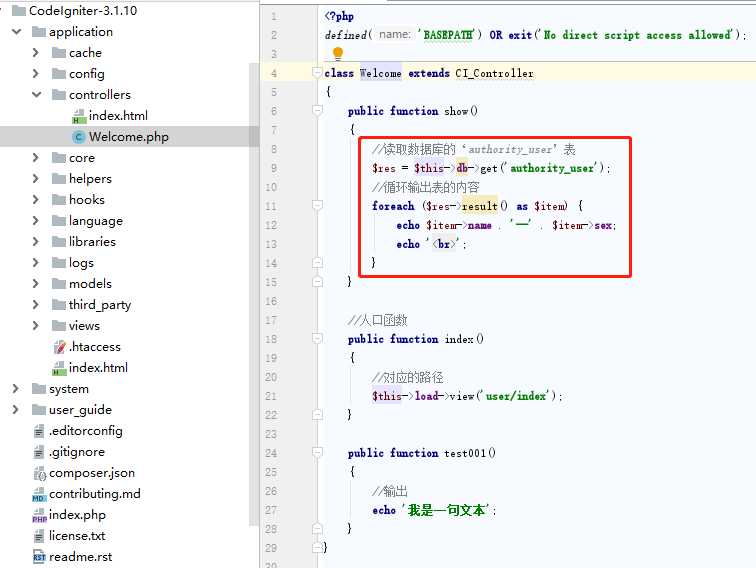Viewport: 756px width, 568px height.
Task: Click line number 21 in the gutter
Action: [271, 396]
